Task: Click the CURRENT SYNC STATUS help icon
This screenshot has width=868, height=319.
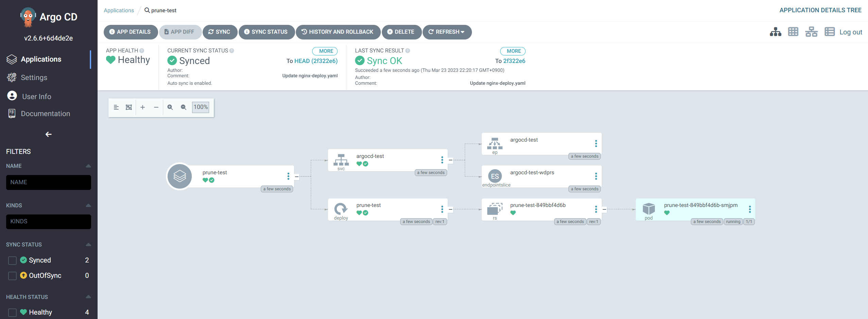Action: pos(232,51)
